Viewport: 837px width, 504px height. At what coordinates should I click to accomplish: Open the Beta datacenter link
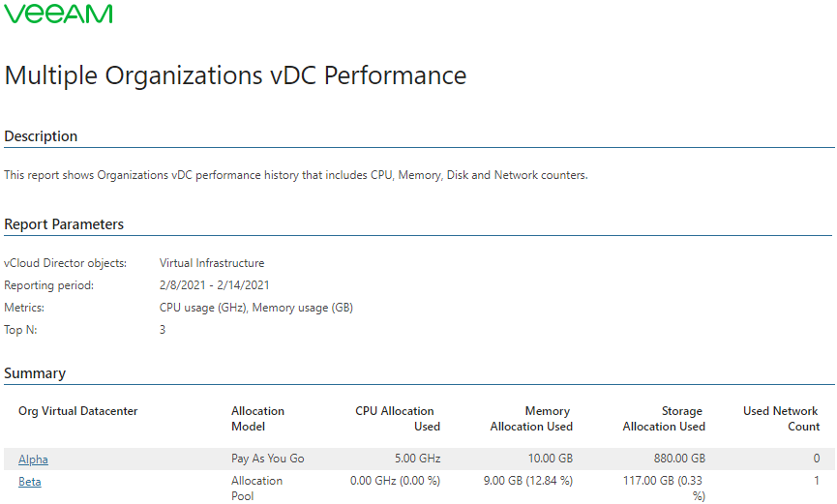pos(30,481)
